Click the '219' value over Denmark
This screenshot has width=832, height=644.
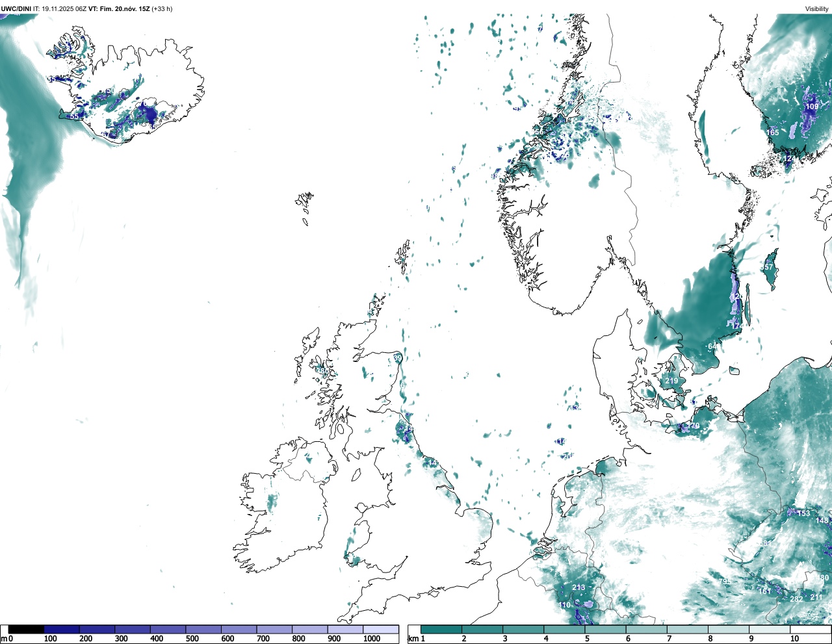coord(671,381)
